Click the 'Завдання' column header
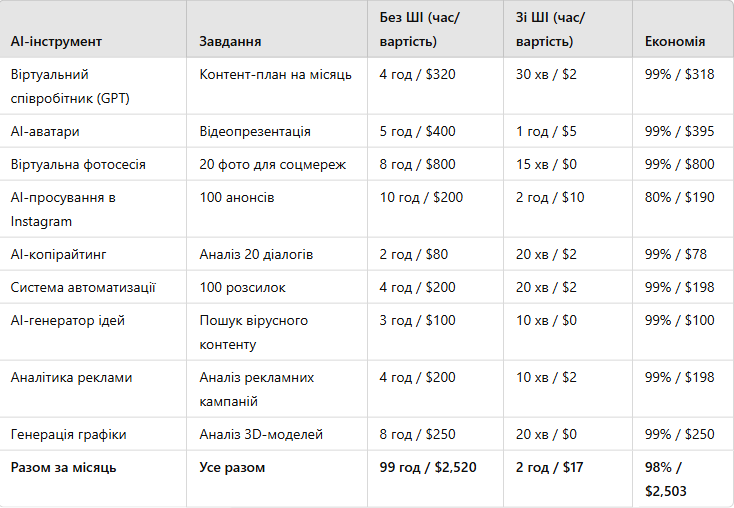 pyautogui.click(x=231, y=42)
